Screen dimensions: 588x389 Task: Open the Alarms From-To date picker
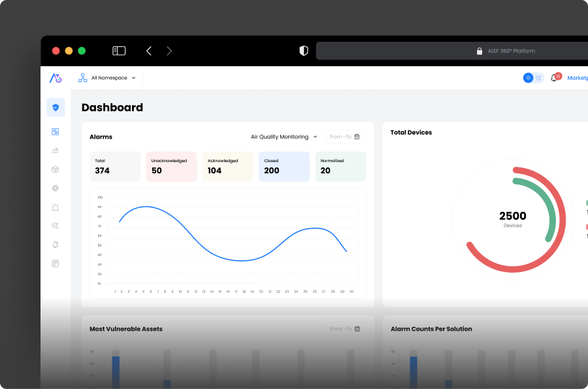coord(345,137)
